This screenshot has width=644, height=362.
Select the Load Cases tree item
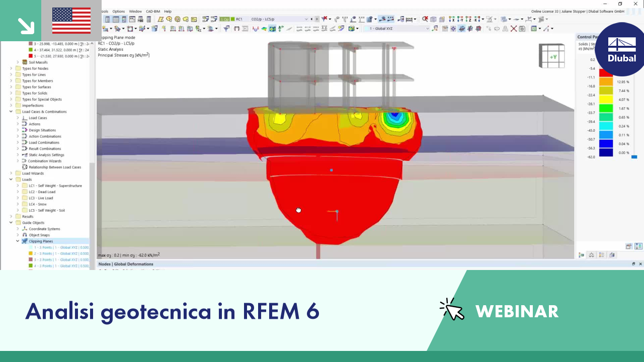click(x=38, y=118)
